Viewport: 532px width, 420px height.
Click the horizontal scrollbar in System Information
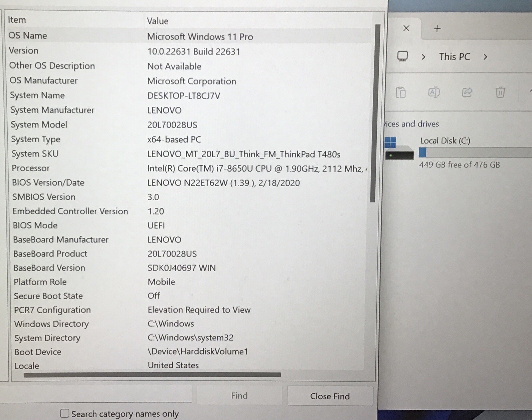tap(152, 375)
